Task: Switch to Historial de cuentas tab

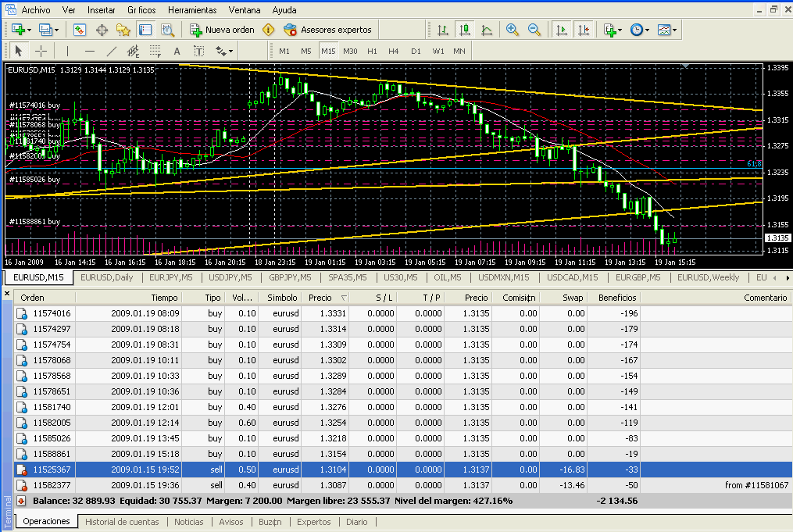Action: click(x=122, y=522)
